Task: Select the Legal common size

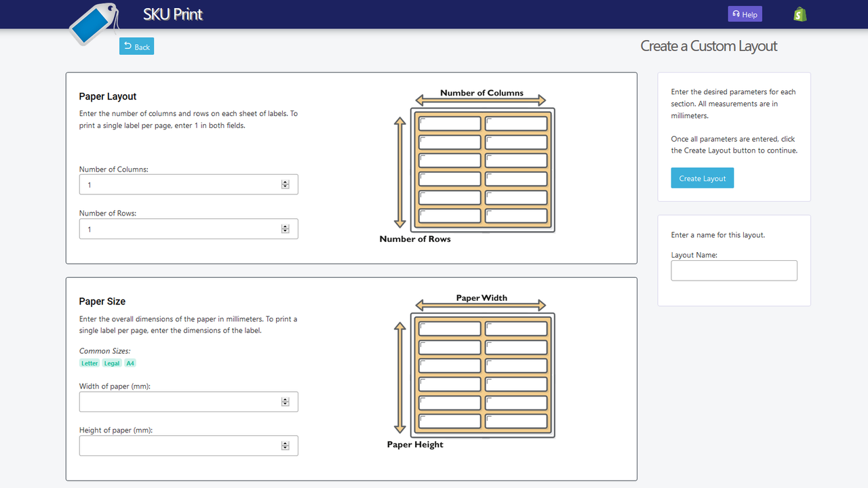Action: pyautogui.click(x=111, y=363)
